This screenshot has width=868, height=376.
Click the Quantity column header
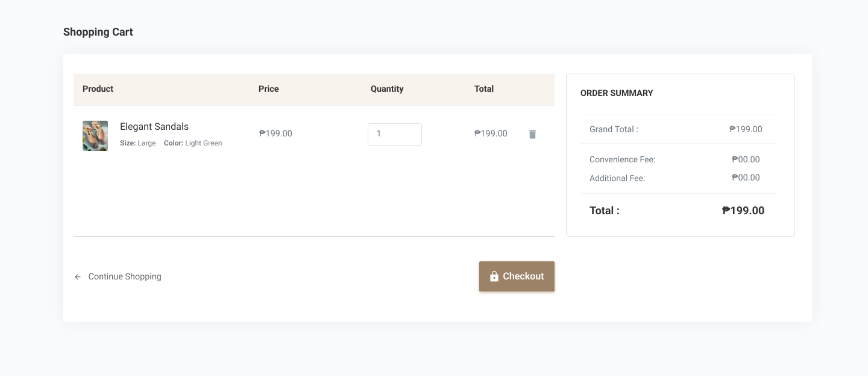pos(387,89)
